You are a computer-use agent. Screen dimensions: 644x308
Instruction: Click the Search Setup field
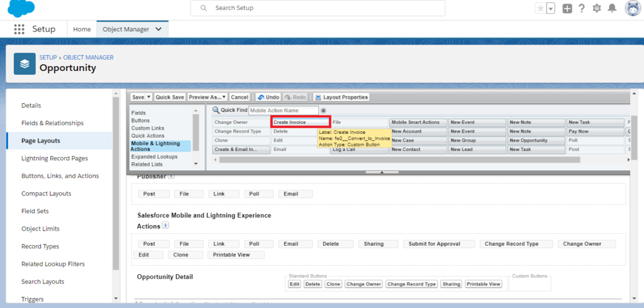pos(318,8)
